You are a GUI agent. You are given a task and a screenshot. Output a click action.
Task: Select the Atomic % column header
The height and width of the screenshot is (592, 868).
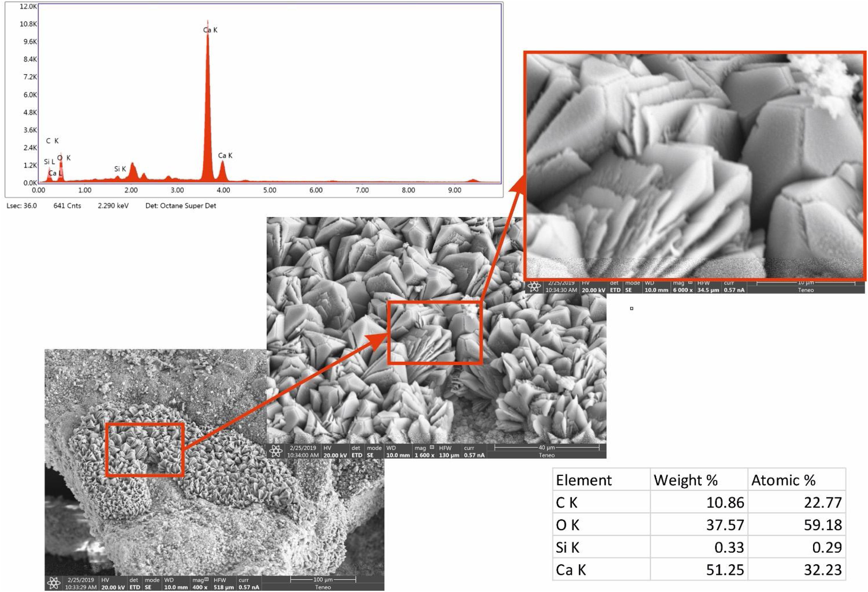point(783,480)
